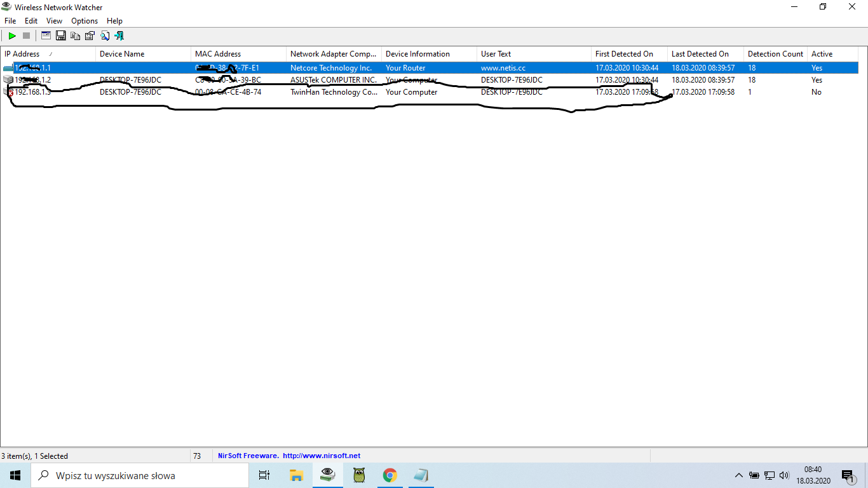Select the TwinHan Technology Co... cell
868x488 pixels.
334,92
